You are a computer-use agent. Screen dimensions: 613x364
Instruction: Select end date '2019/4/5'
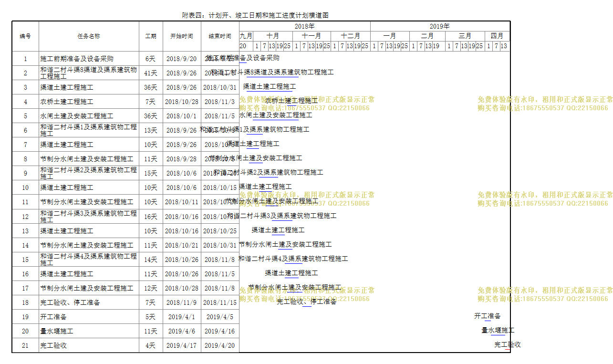coord(220,317)
